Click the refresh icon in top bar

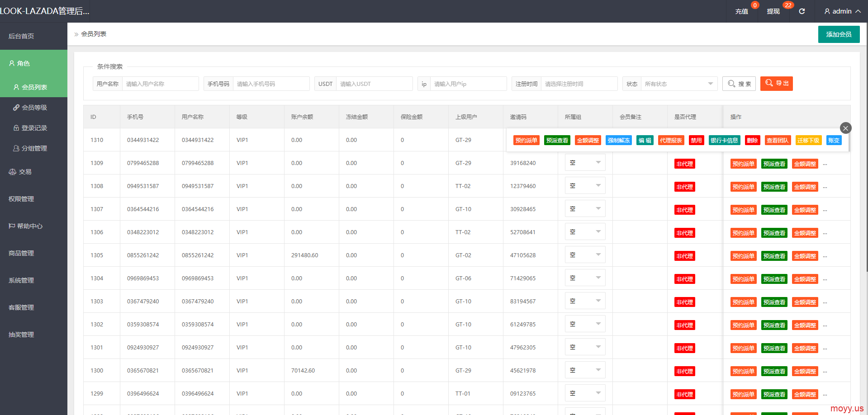(802, 11)
